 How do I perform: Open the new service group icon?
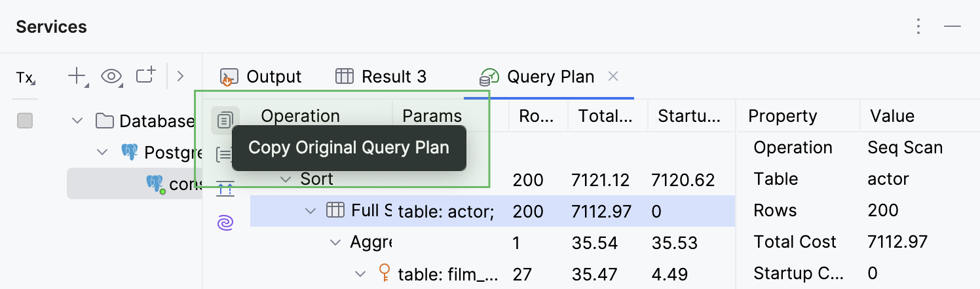tap(145, 76)
